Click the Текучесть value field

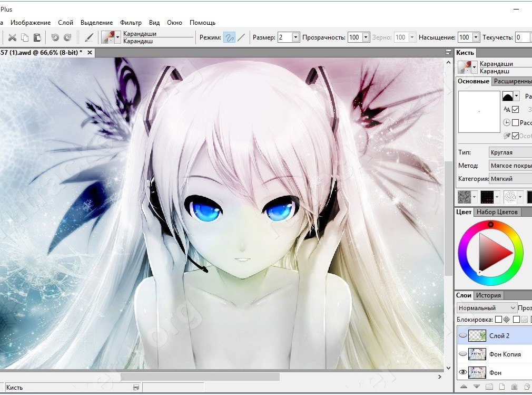523,37
